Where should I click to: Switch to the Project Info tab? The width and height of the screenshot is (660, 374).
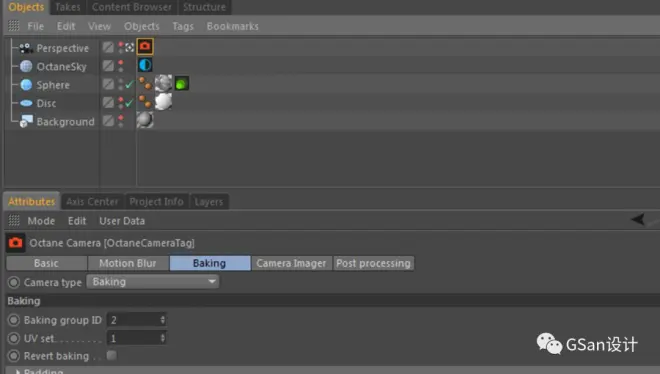pos(157,202)
